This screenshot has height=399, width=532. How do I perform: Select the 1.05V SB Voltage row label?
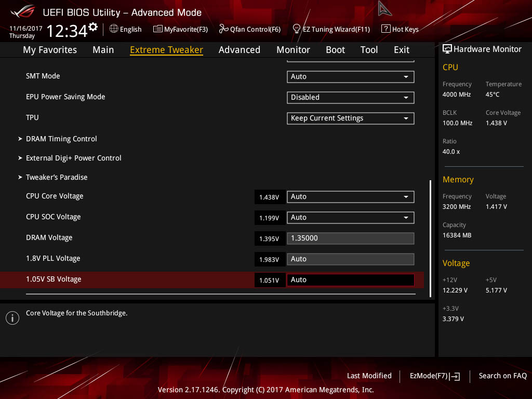(54, 279)
